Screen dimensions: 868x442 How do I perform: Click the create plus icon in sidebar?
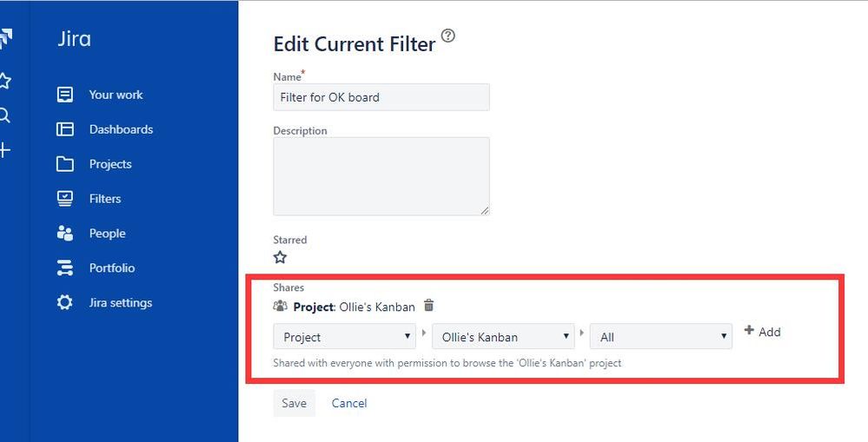4,150
